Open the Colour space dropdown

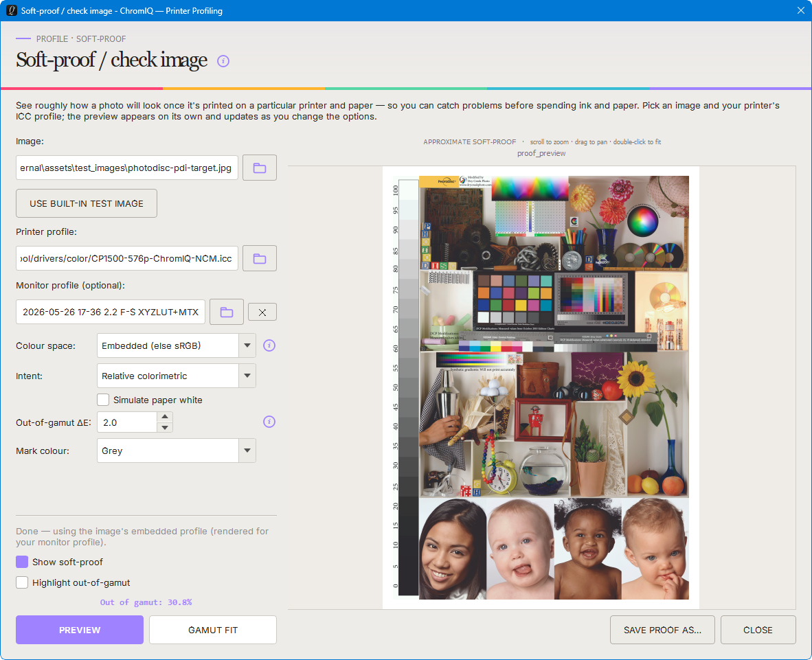[176, 345]
